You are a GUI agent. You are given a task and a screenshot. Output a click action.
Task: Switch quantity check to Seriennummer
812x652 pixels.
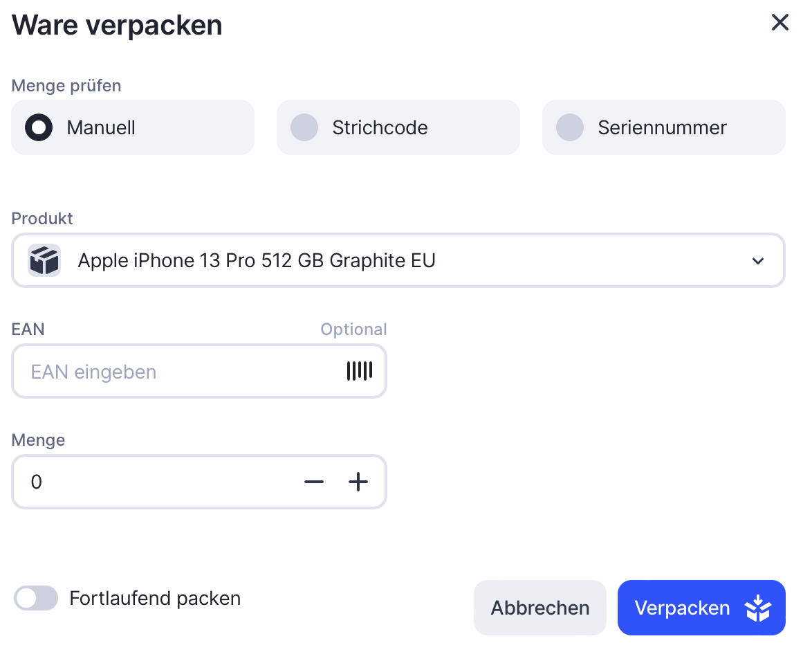click(x=571, y=127)
